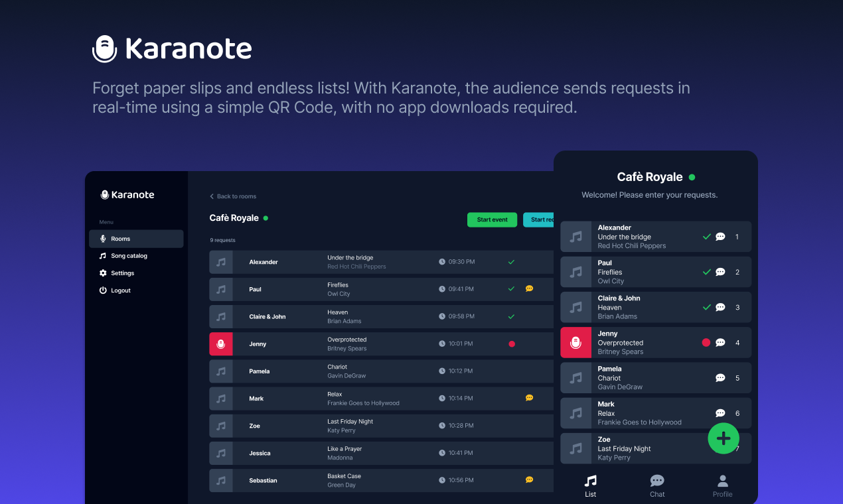843x504 pixels.
Task: Open chat bubble on mobile Claire & John card
Action: [720, 307]
